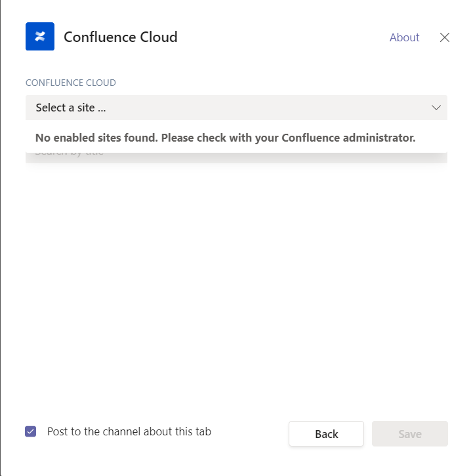Click the Save button
This screenshot has width=471, height=476.
[409, 434]
